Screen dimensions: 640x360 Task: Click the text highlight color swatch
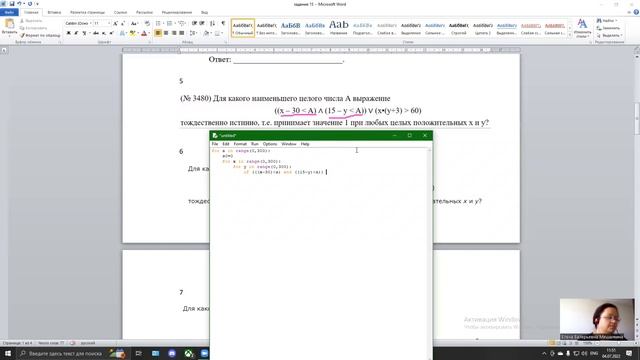[x=132, y=33]
